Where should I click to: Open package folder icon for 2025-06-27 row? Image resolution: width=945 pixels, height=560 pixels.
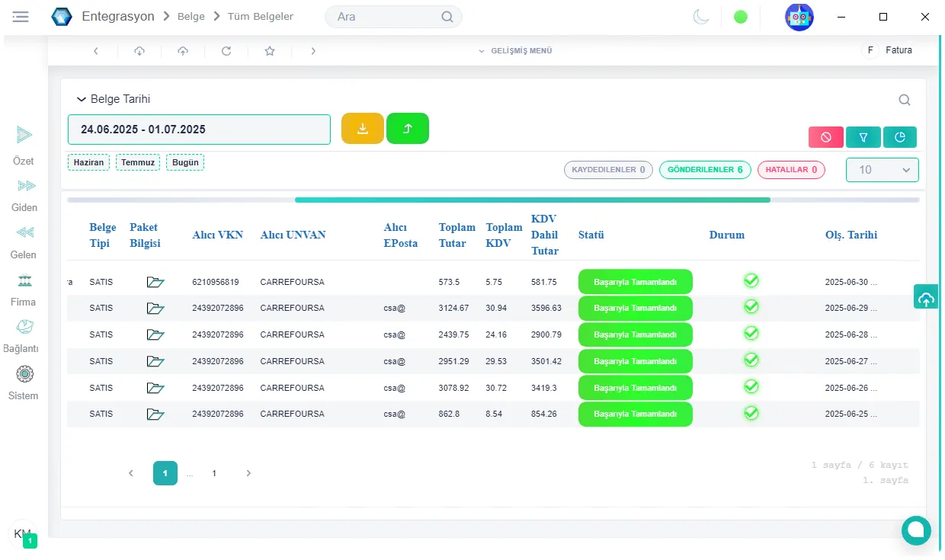pos(155,361)
